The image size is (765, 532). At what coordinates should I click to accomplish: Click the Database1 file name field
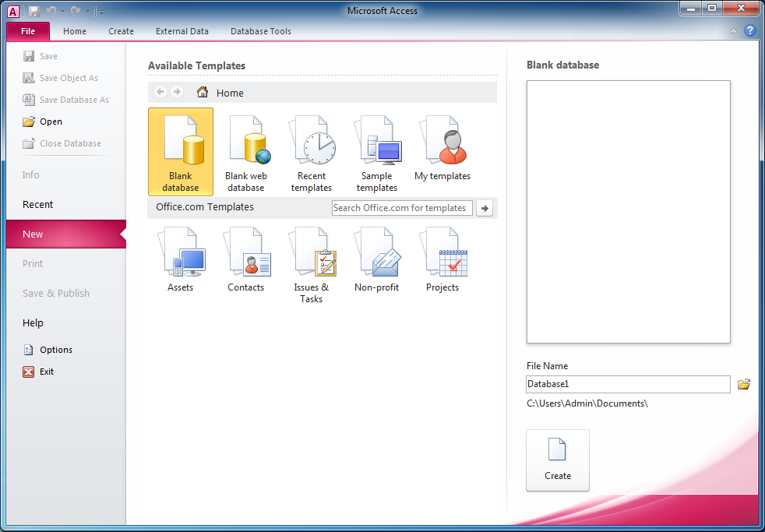click(628, 384)
